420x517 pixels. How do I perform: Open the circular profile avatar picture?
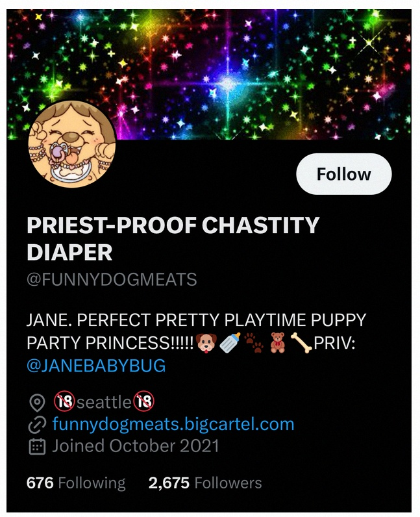click(x=72, y=144)
